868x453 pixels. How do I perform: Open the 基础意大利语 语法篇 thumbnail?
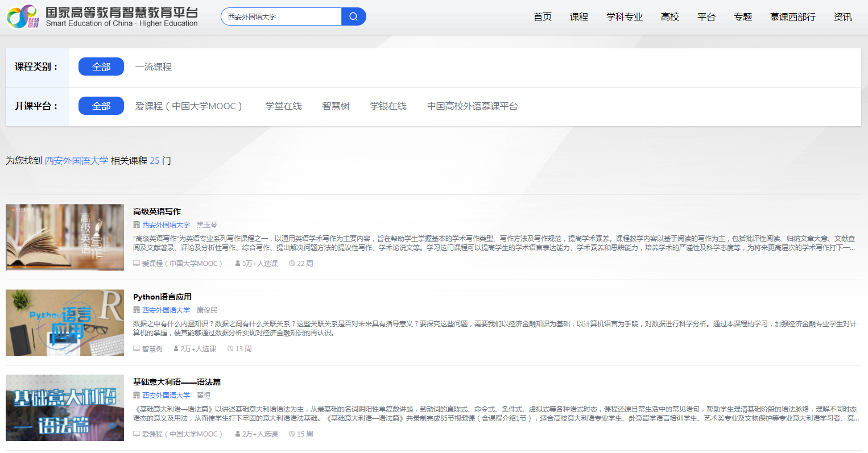point(65,408)
